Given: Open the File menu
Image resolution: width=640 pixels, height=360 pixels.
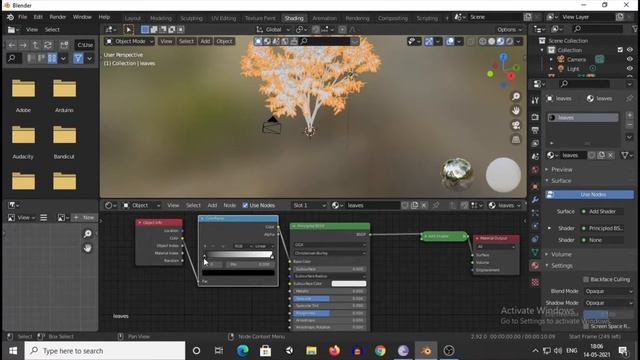Looking at the screenshot, I should coord(22,17).
